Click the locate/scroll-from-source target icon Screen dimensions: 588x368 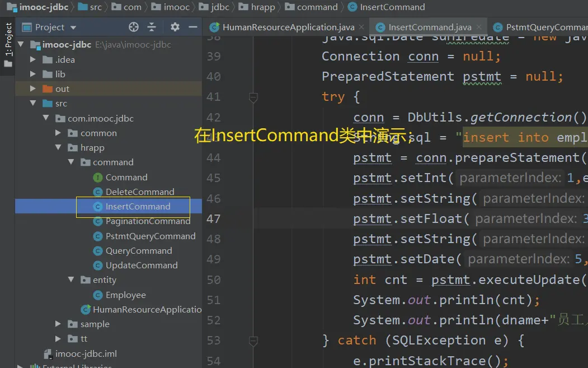click(133, 27)
